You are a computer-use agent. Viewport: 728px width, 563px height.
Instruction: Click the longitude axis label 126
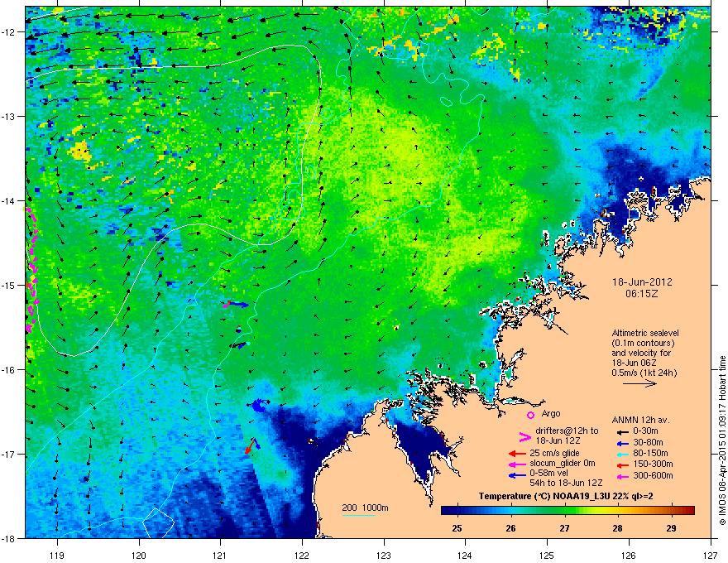click(x=629, y=555)
